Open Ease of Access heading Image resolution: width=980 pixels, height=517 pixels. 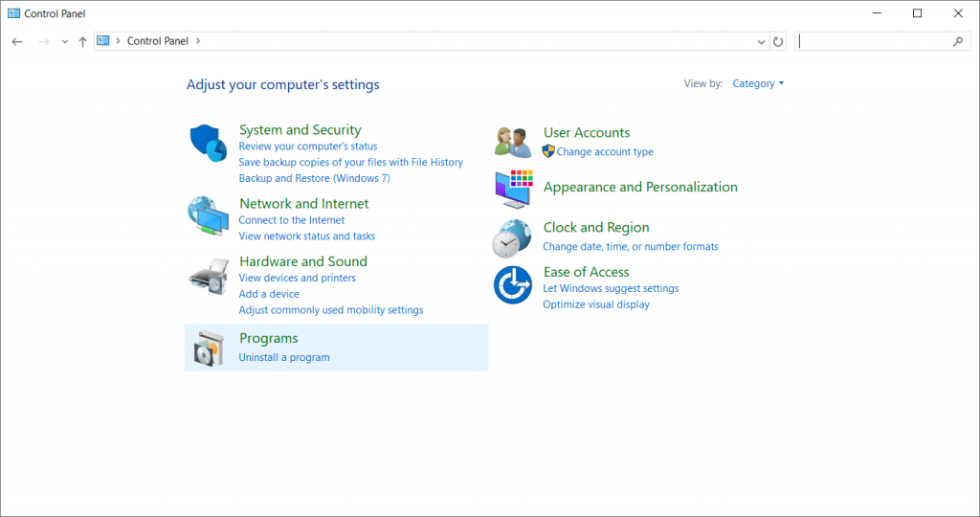[x=587, y=272]
